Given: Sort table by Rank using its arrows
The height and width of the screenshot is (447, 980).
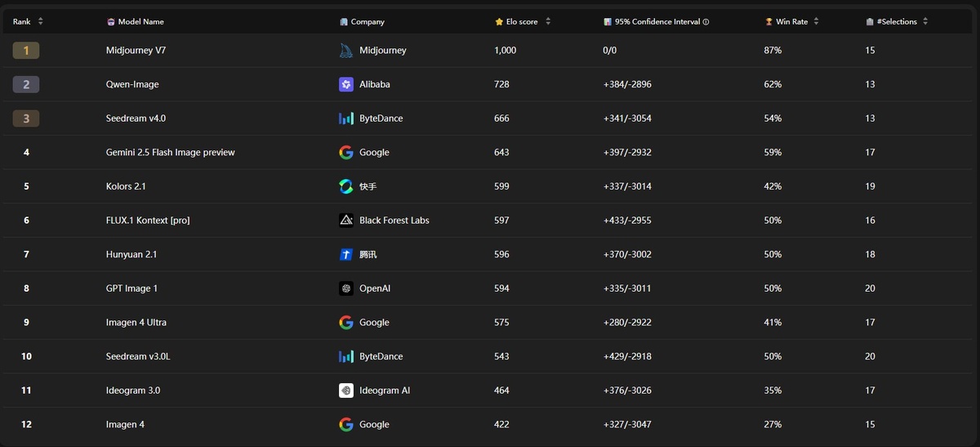Looking at the screenshot, I should (x=41, y=22).
